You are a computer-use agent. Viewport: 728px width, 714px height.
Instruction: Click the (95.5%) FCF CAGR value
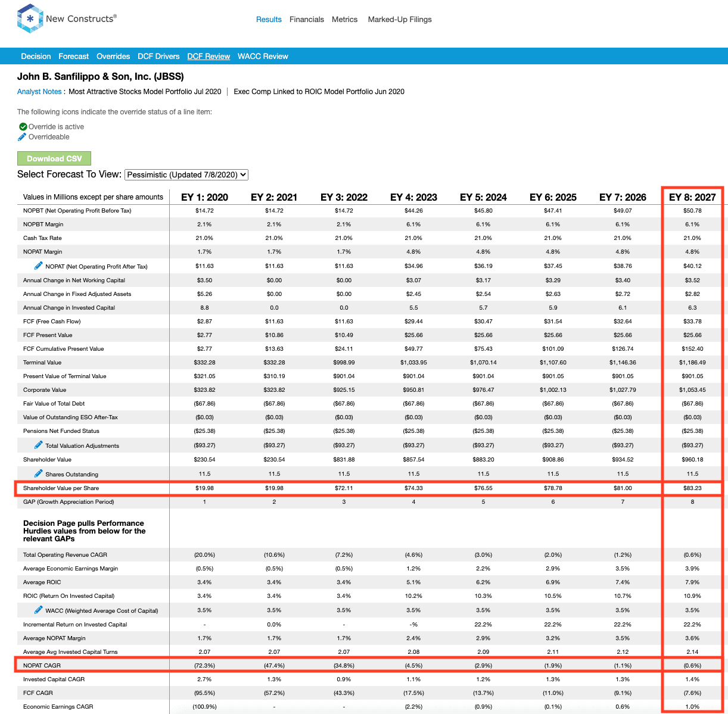pos(204,693)
